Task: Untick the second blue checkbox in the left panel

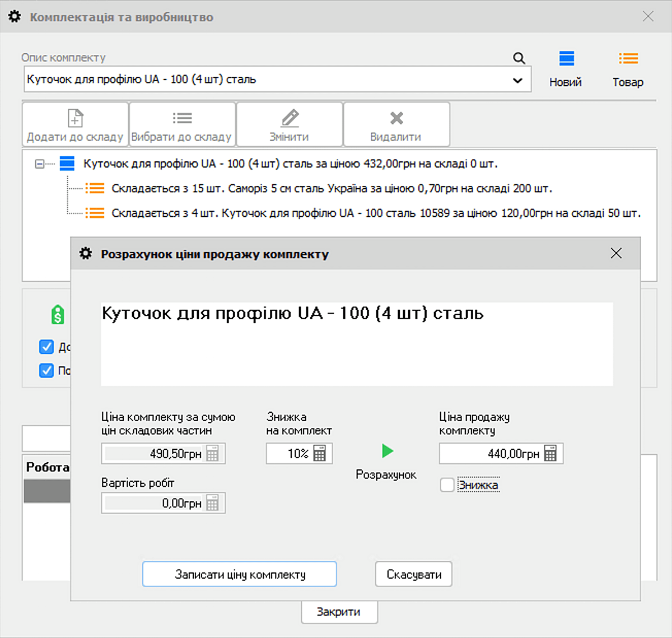Action: click(x=46, y=370)
